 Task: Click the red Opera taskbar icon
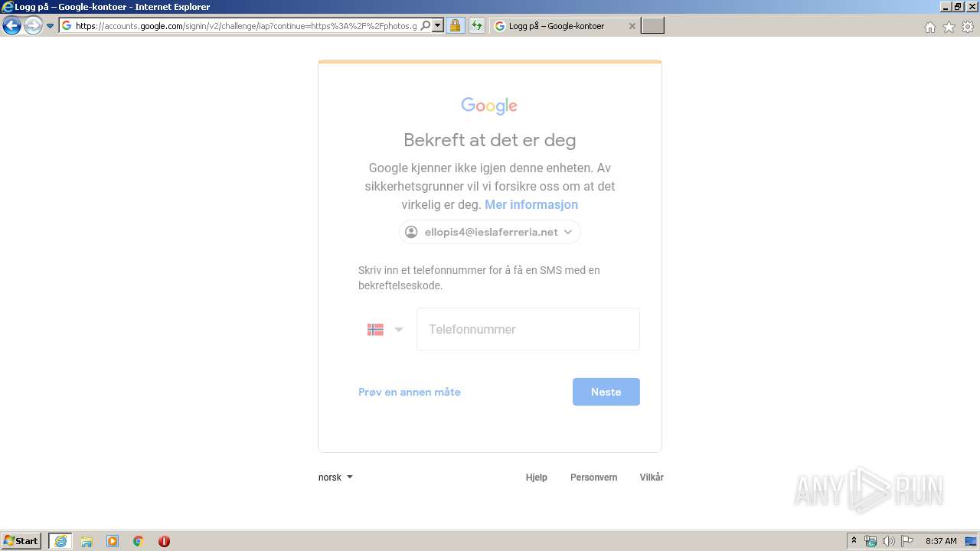tap(164, 541)
